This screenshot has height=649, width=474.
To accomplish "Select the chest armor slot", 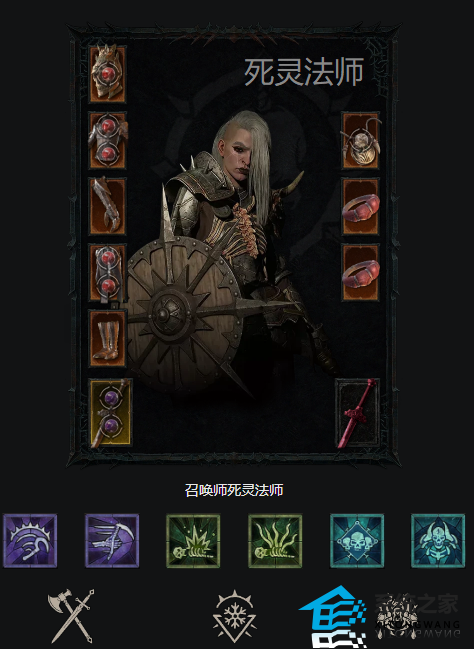I will 107,140.
